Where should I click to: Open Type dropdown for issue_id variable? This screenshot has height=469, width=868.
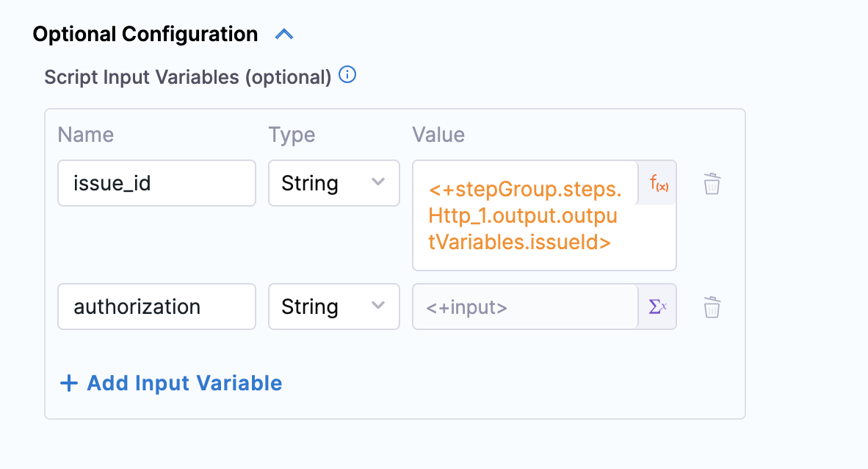pyautogui.click(x=333, y=183)
